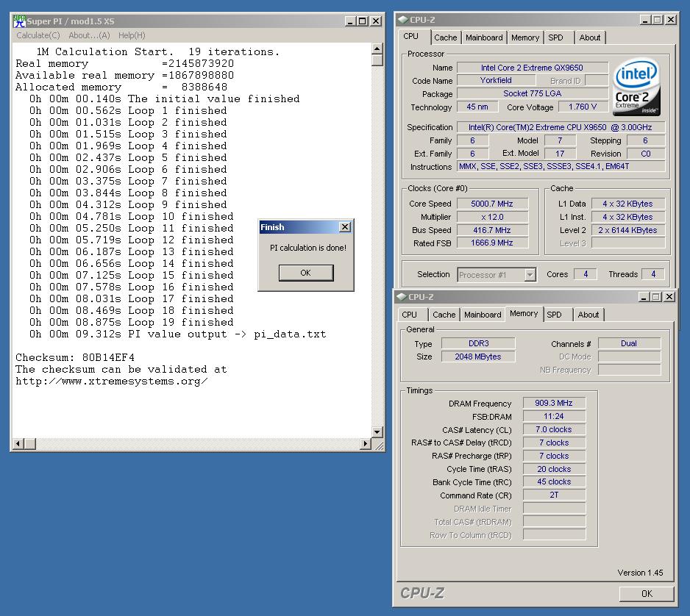This screenshot has width=690, height=616.
Task: Click the Super PI title bar icon
Action: (x=19, y=21)
